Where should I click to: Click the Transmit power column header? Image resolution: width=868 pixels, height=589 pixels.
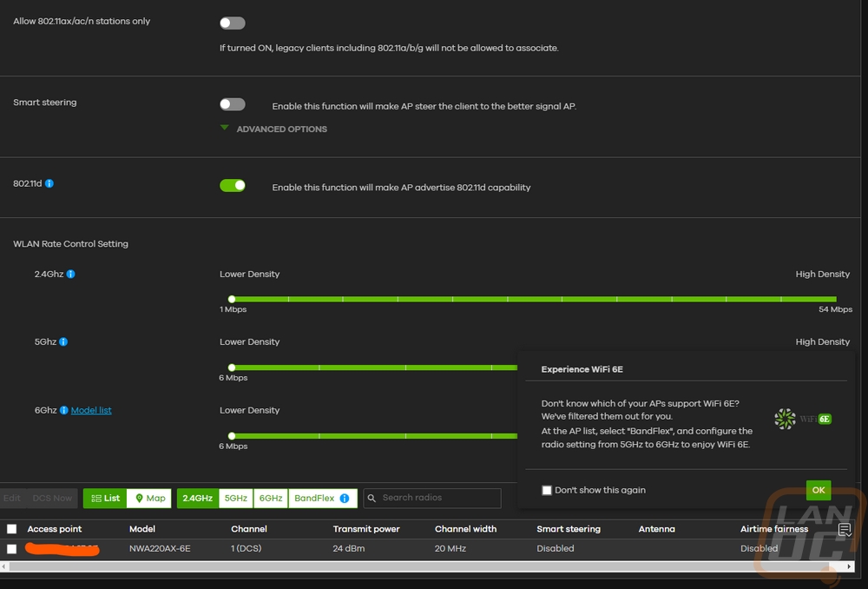[x=366, y=529]
